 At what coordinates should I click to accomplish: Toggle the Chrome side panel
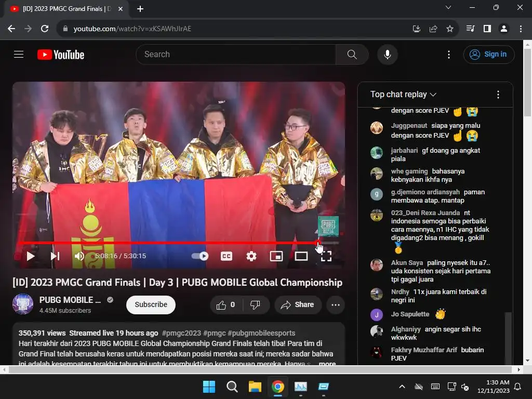(x=487, y=29)
